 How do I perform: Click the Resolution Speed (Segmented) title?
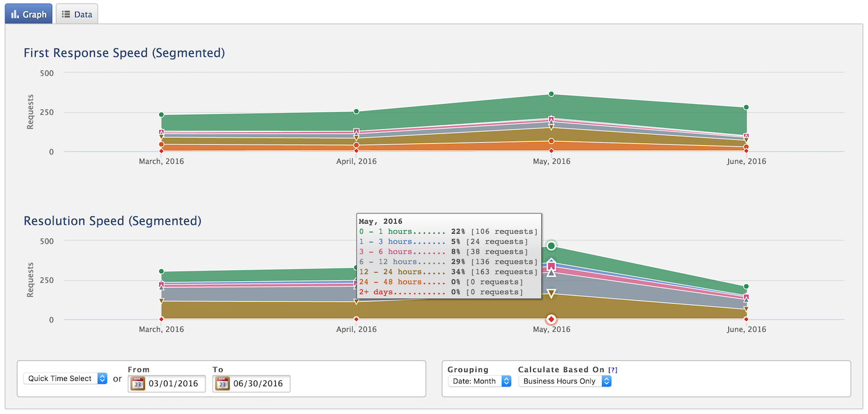tap(112, 221)
